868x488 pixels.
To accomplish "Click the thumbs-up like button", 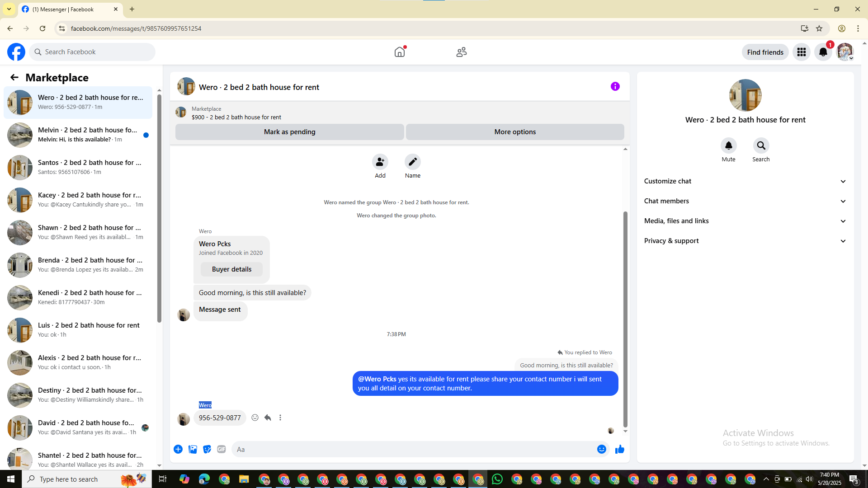I will tap(619, 449).
